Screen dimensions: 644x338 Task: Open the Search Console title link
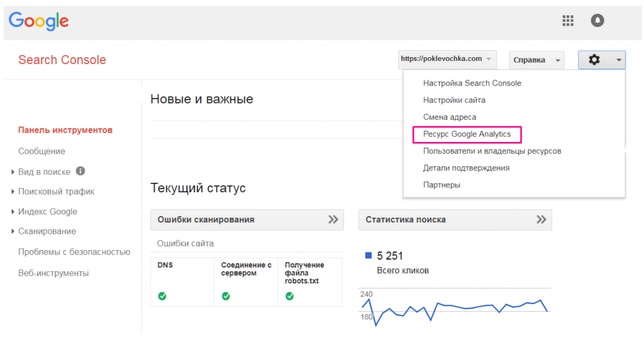[62, 60]
